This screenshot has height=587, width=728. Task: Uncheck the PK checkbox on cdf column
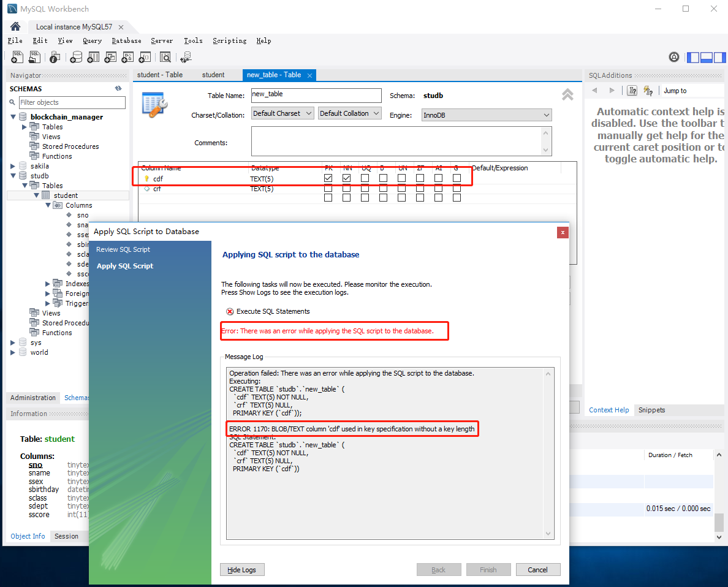328,178
